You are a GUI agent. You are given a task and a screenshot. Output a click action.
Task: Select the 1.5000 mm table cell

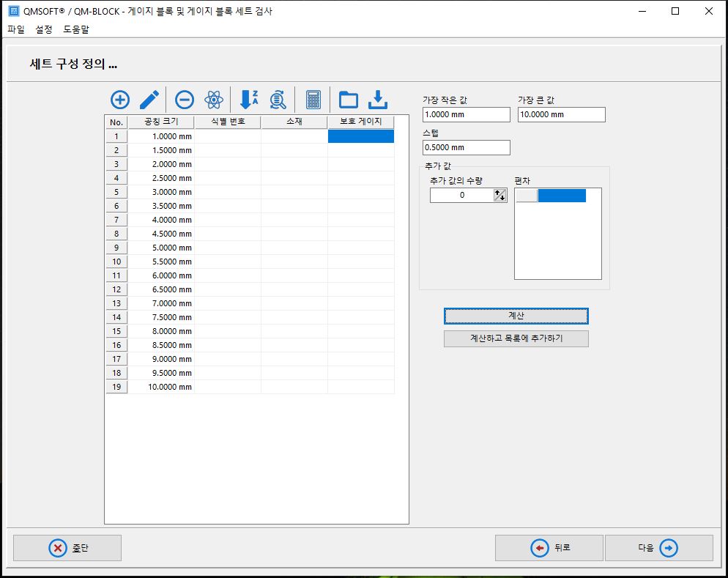(x=161, y=150)
